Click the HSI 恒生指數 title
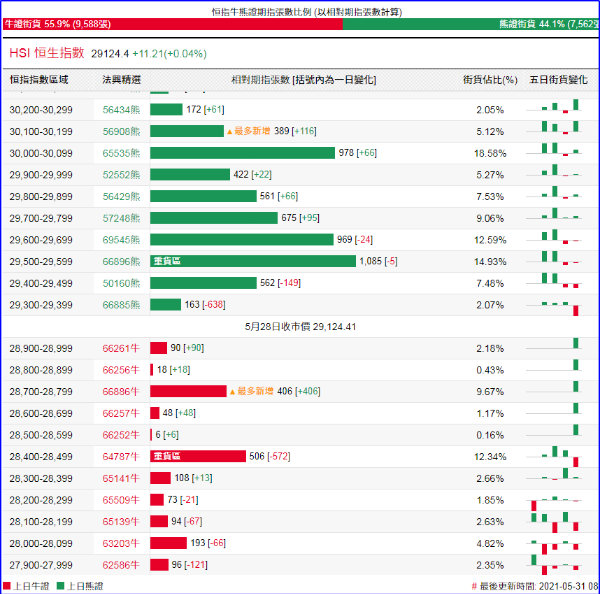600x594 pixels. pos(47,53)
